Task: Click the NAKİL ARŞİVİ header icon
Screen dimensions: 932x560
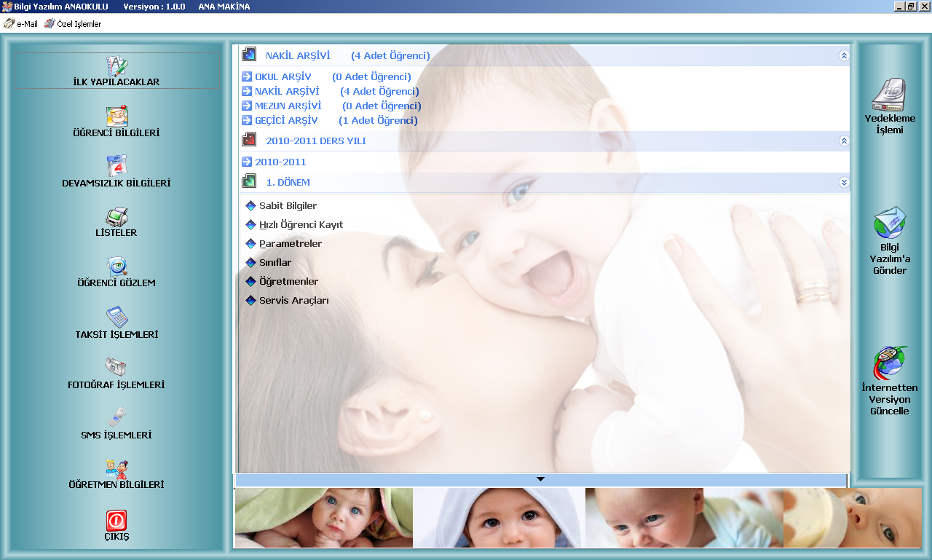Action: click(249, 55)
